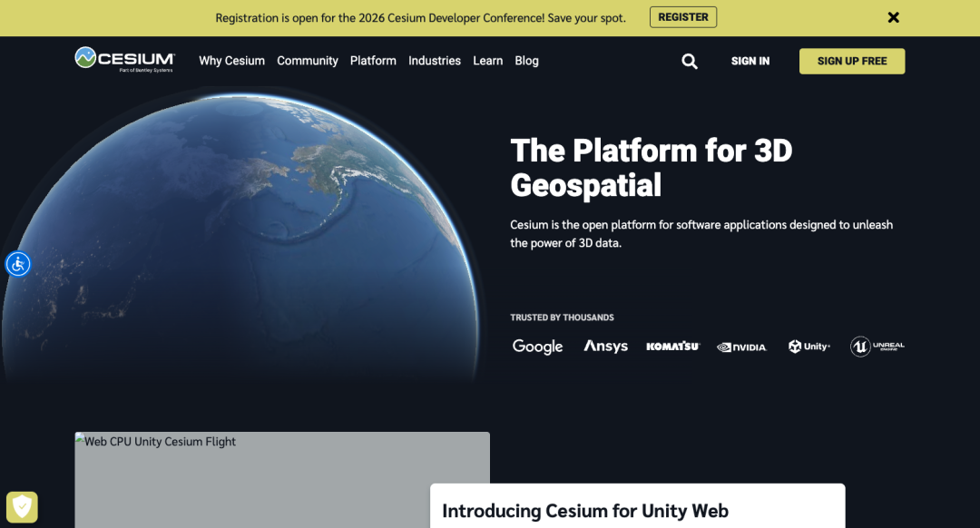Click the Unreal Engine logo
980x528 pixels.
coord(877,347)
